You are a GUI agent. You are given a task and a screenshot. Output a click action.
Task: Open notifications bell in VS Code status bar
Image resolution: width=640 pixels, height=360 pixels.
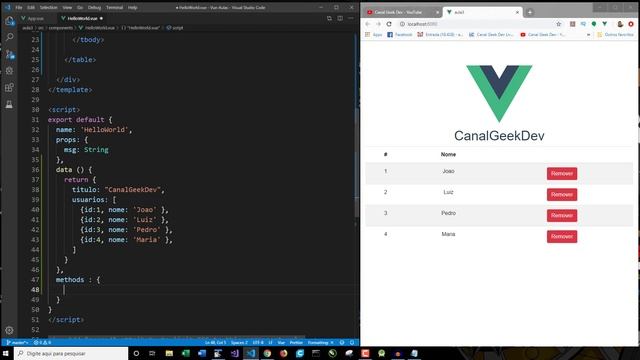click(x=352, y=342)
